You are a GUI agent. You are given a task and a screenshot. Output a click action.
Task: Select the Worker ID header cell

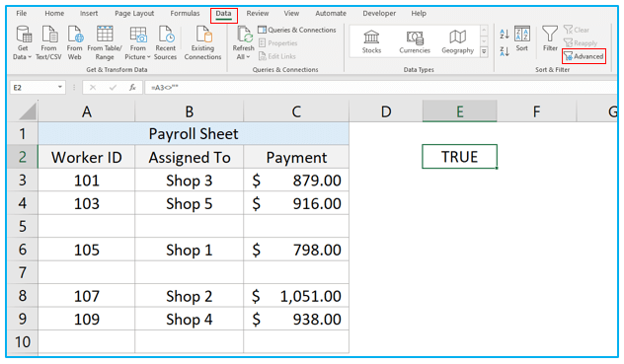click(86, 157)
